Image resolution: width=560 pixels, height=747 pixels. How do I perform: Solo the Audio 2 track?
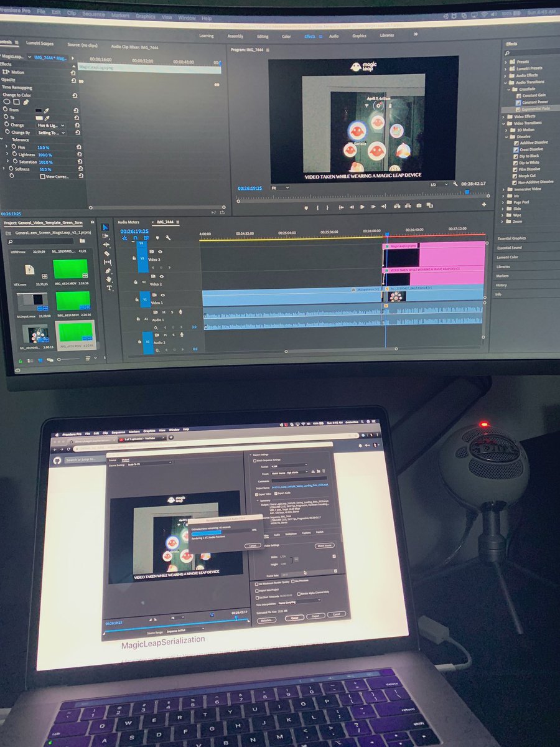(x=173, y=334)
